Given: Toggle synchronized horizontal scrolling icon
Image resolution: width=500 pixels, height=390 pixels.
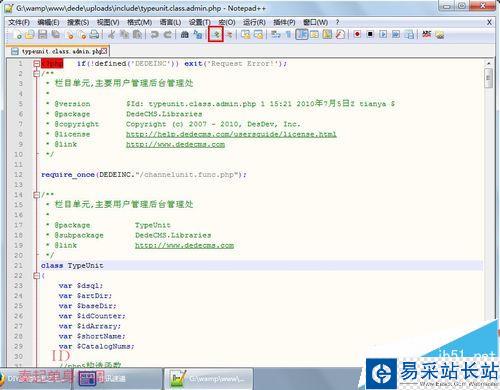Looking at the screenshot, I should click(258, 34).
